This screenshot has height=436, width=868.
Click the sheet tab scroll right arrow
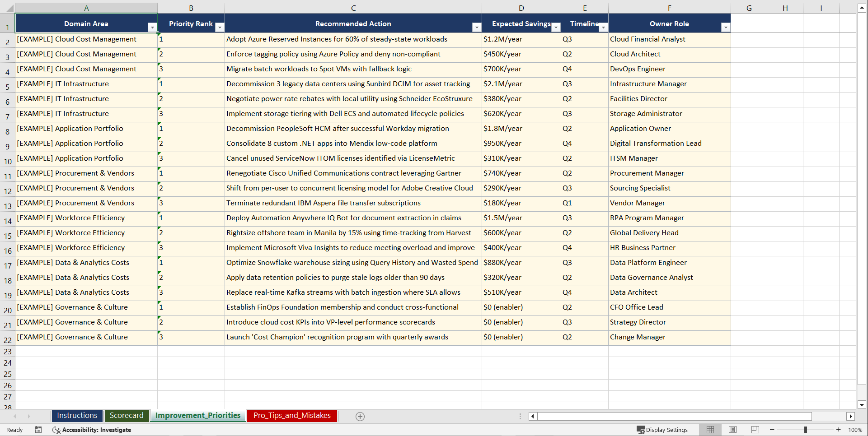click(29, 416)
